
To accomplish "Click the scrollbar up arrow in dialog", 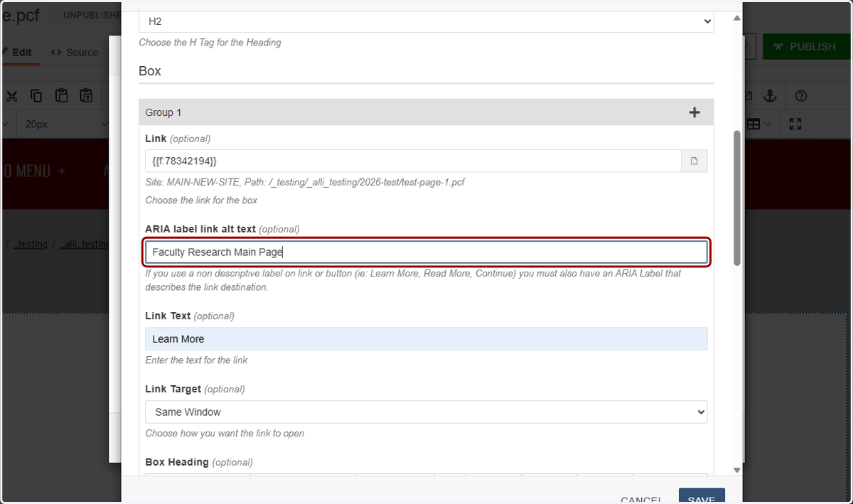I will click(736, 18).
